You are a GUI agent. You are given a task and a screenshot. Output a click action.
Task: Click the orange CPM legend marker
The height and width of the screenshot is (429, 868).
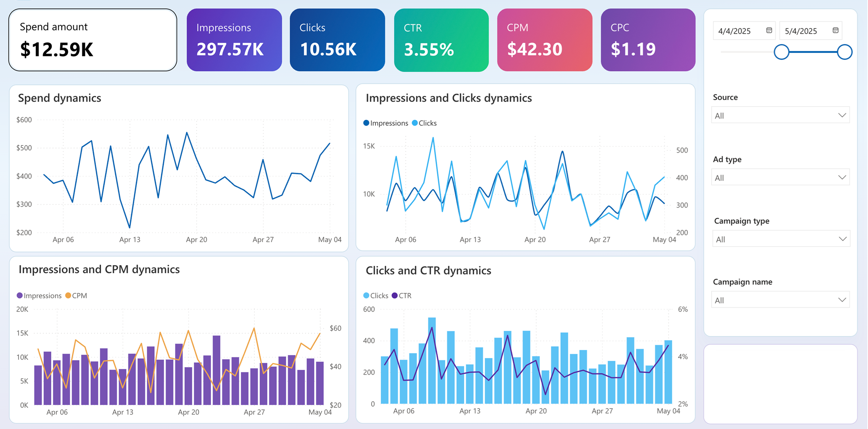(68, 296)
